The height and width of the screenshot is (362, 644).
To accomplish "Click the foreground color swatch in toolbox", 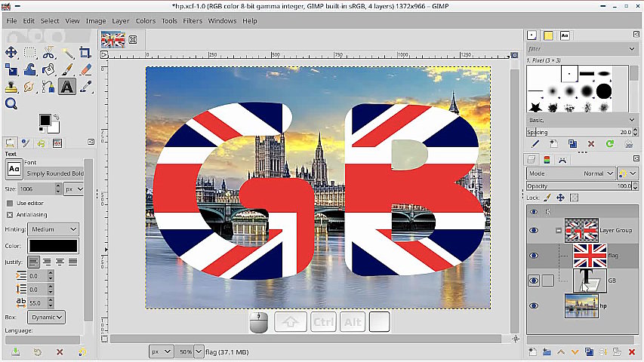I will pos(45,120).
